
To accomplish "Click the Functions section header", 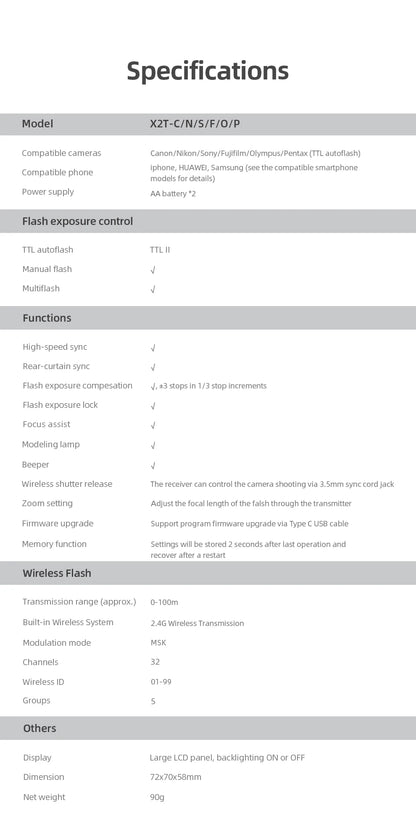I will click(x=208, y=318).
